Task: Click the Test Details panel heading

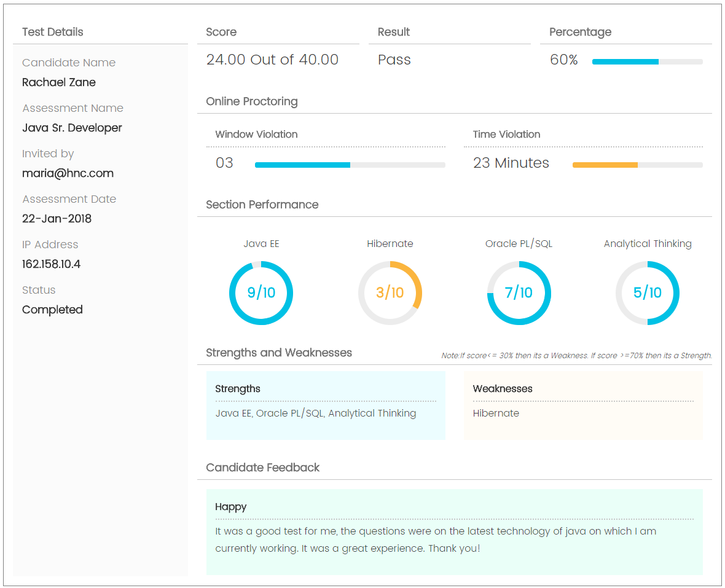Action: pos(53,32)
